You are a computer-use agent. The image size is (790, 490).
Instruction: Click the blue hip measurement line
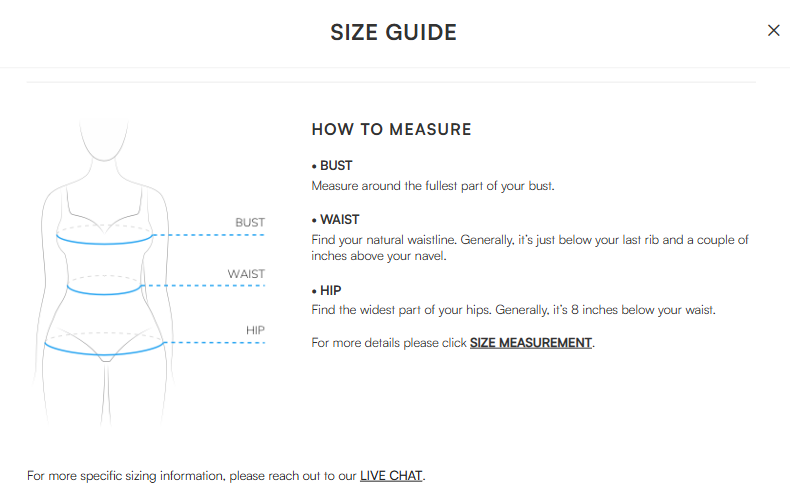[x=104, y=352]
